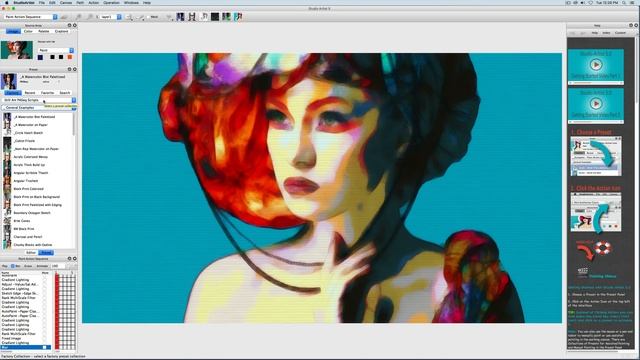The image size is (640, 360).
Task: Click left round icon in Source Area header
Action: pos(69,25)
